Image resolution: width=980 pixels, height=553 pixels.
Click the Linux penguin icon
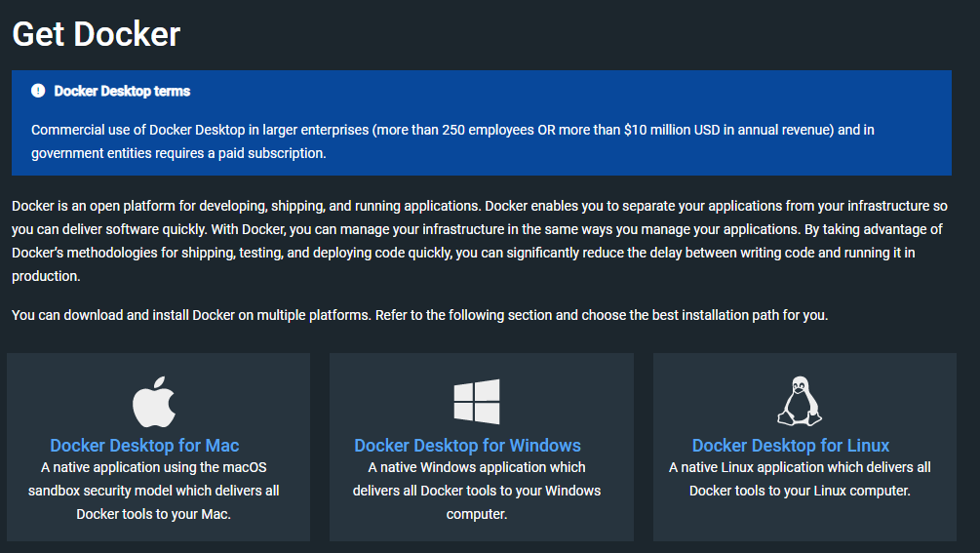click(800, 401)
